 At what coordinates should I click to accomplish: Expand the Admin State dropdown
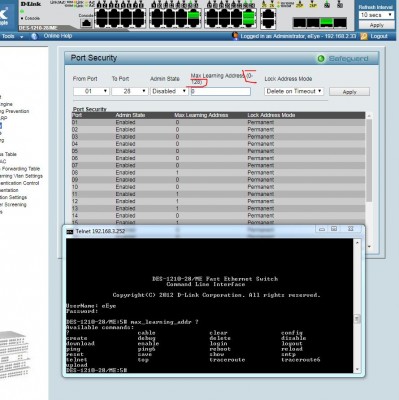coord(169,91)
